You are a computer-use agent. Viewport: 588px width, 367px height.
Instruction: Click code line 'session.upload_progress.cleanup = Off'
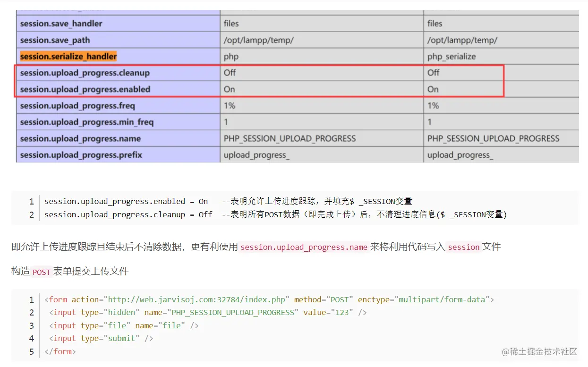click(x=128, y=215)
